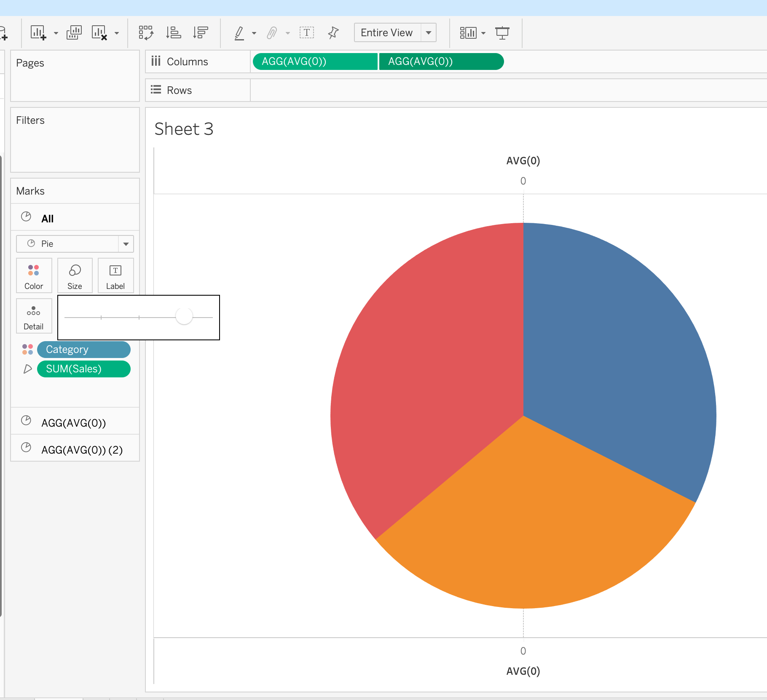767x700 pixels.
Task: Open the Show/Hide Cards dropdown arrow
Action: point(483,33)
